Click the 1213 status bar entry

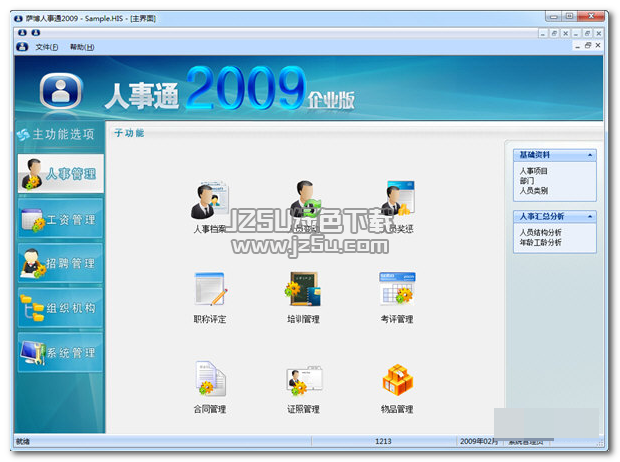pyautogui.click(x=383, y=441)
